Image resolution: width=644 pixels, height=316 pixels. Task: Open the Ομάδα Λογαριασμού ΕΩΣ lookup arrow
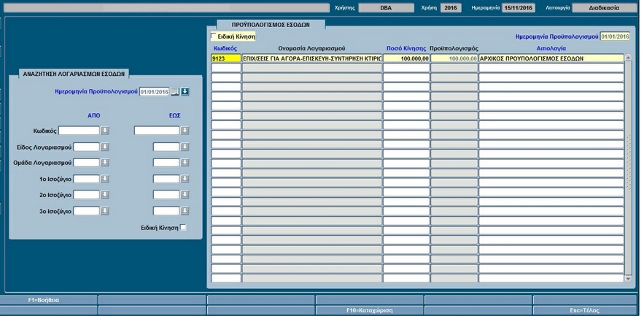coord(185,163)
